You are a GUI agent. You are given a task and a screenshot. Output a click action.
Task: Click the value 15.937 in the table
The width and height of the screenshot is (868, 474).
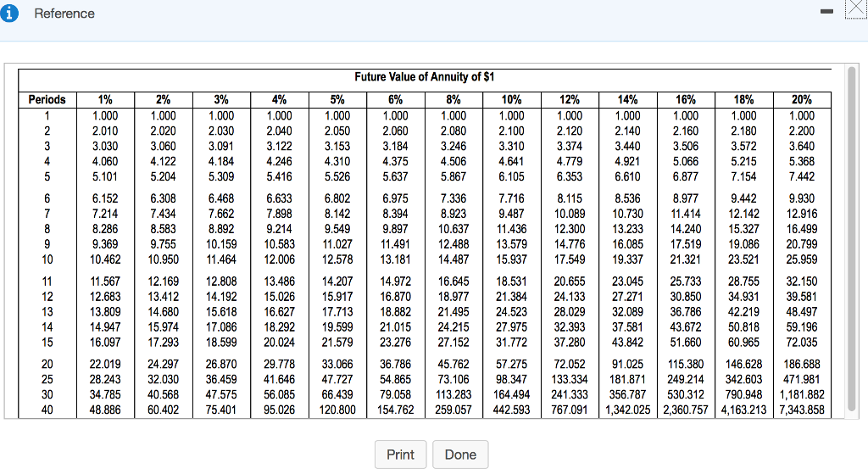click(x=511, y=259)
